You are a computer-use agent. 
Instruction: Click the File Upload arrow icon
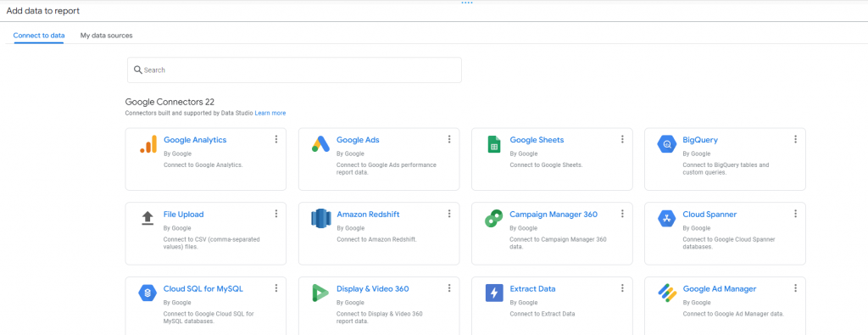(x=147, y=218)
